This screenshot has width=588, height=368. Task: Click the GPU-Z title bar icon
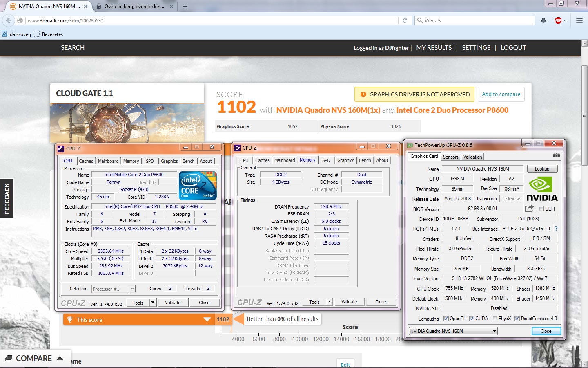[x=410, y=145]
